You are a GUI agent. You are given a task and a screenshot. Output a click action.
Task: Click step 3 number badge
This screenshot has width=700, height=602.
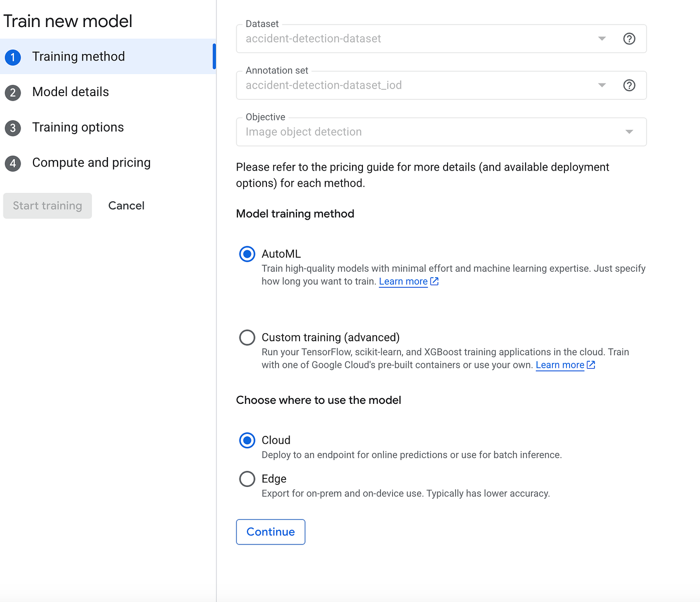(x=13, y=128)
